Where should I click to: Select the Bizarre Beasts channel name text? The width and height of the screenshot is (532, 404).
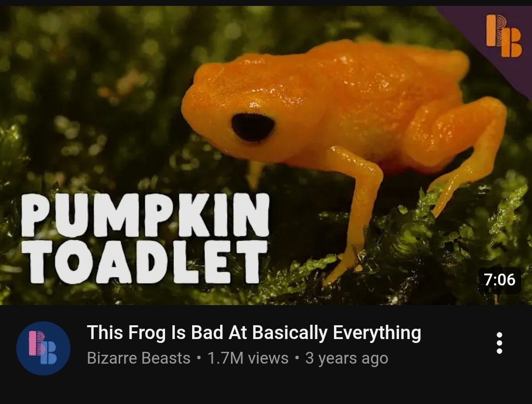click(x=138, y=358)
